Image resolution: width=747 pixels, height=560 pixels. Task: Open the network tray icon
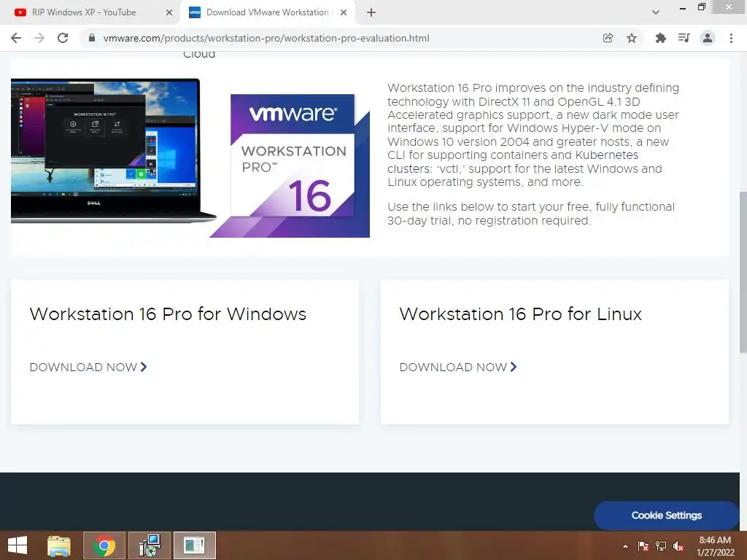coord(661,546)
